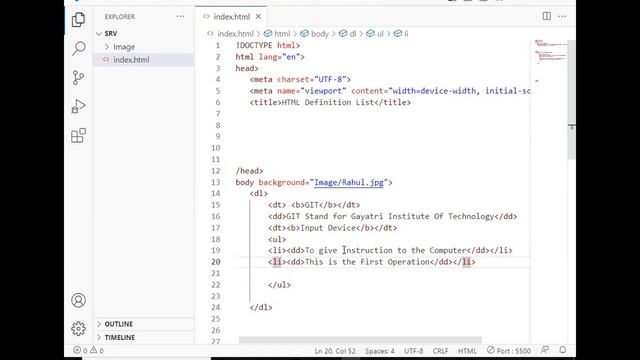
Task: Click the EXPLORER panel title
Action: [120, 17]
